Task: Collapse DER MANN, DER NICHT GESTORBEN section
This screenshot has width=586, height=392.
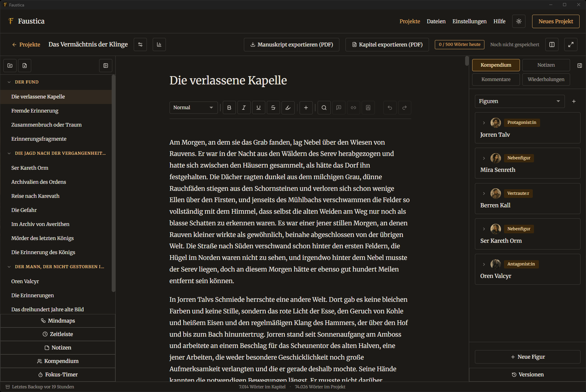Action: tap(9, 267)
